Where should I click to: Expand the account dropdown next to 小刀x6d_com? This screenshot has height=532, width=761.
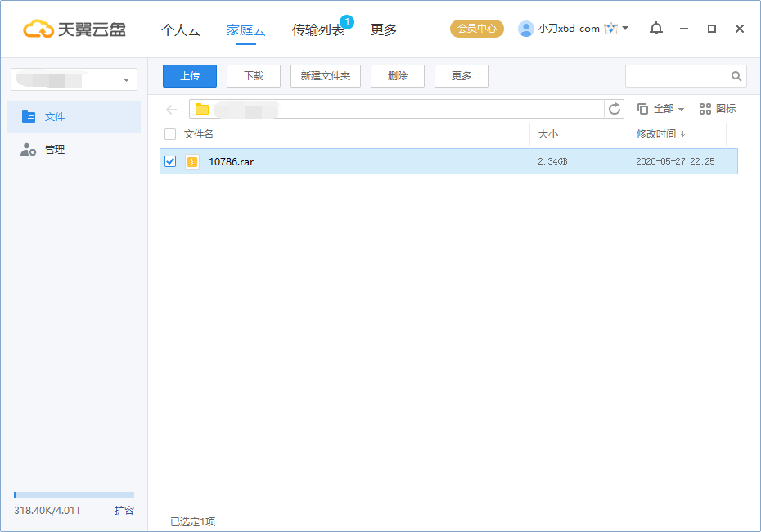[625, 27]
